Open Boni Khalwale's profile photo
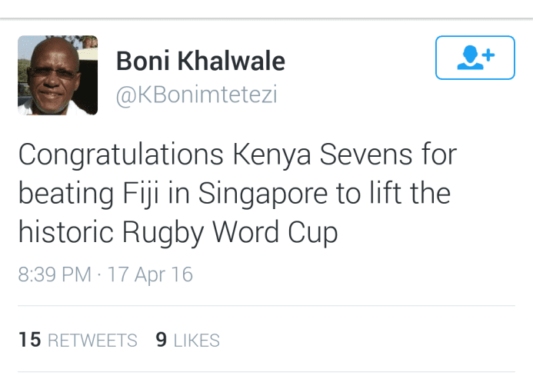The height and width of the screenshot is (392, 533). click(x=58, y=75)
